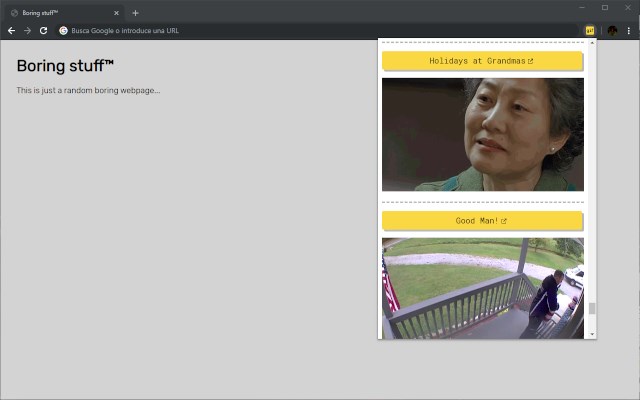Viewport: 640px width, 400px height.
Task: Click the popup scrollbar down arrow
Action: [592, 334]
